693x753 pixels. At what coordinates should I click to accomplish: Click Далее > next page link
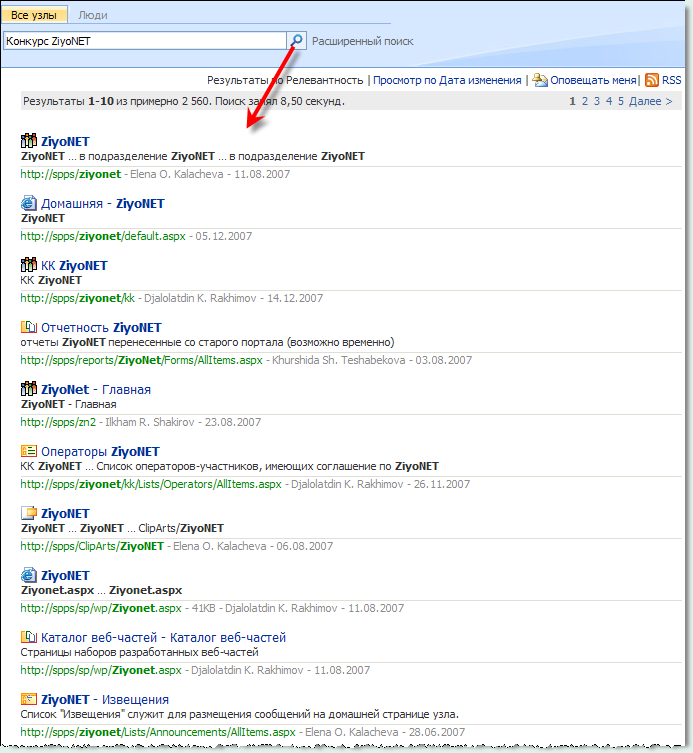click(650, 101)
